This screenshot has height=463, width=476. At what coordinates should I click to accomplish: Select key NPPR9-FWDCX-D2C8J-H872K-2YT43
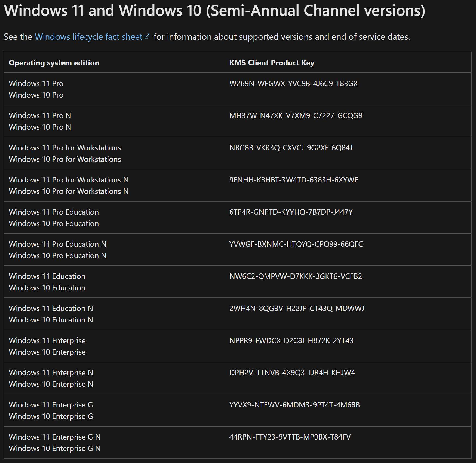pyautogui.click(x=291, y=340)
